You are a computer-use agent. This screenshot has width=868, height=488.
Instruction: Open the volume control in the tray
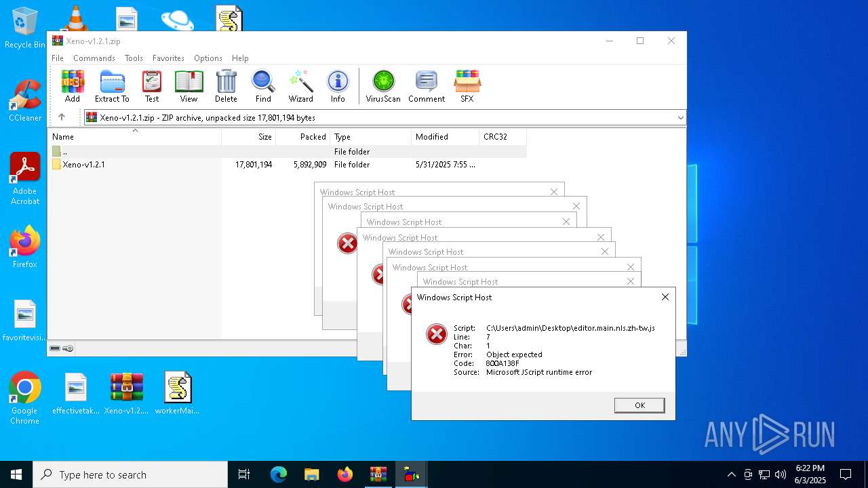[781, 474]
